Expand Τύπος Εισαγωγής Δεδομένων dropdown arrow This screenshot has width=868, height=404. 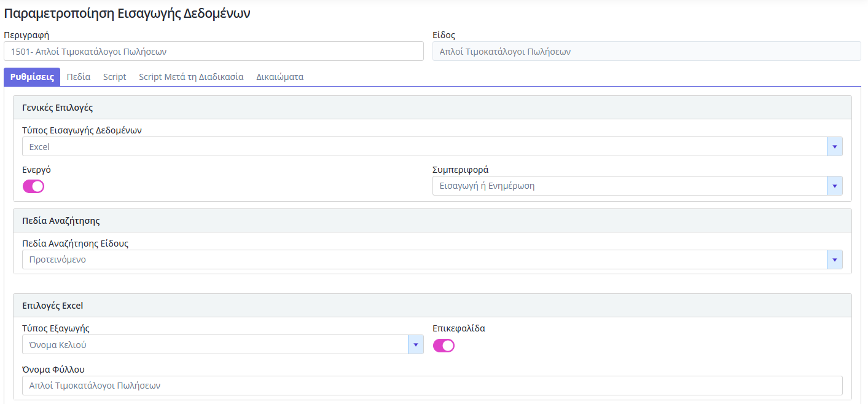point(834,147)
